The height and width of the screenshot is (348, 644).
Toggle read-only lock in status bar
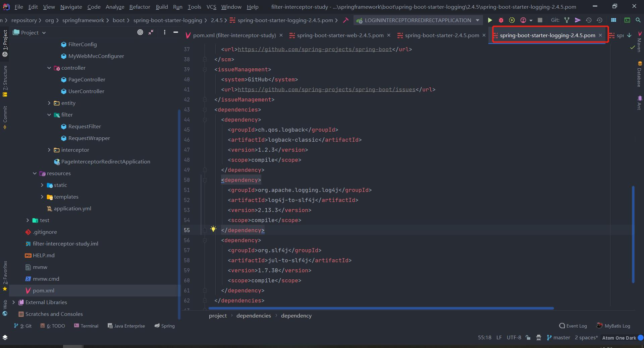coord(528,338)
